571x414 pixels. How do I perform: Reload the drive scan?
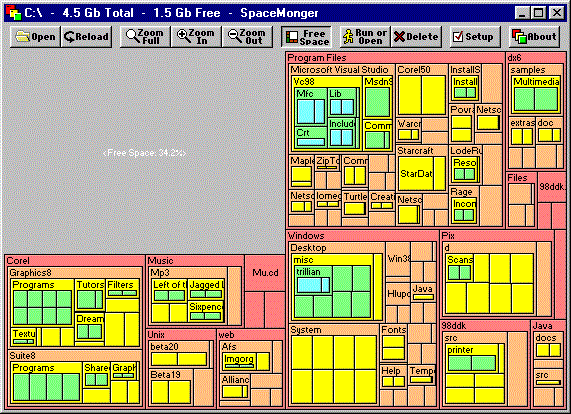coord(87,37)
